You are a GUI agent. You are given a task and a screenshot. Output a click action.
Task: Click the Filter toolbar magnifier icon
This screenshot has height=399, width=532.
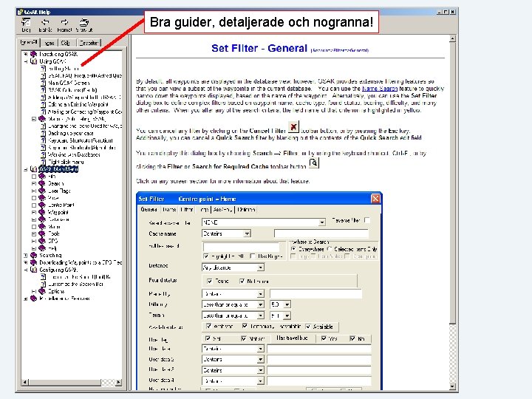pyautogui.click(x=314, y=163)
